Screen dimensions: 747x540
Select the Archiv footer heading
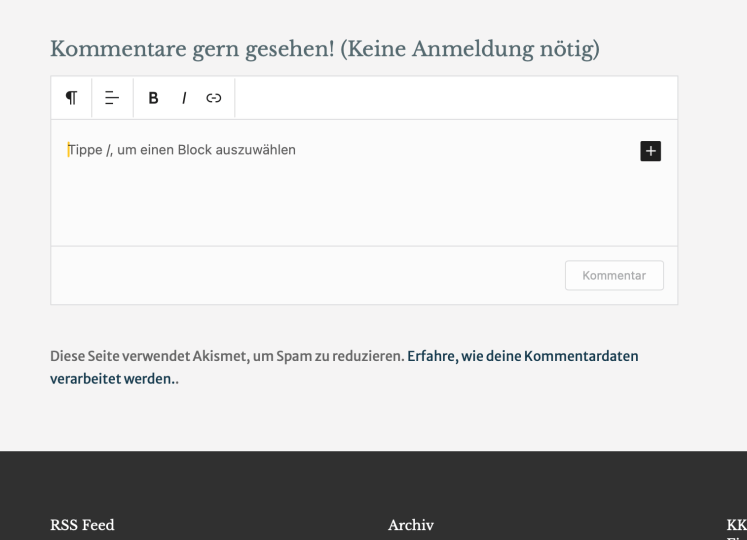410,524
